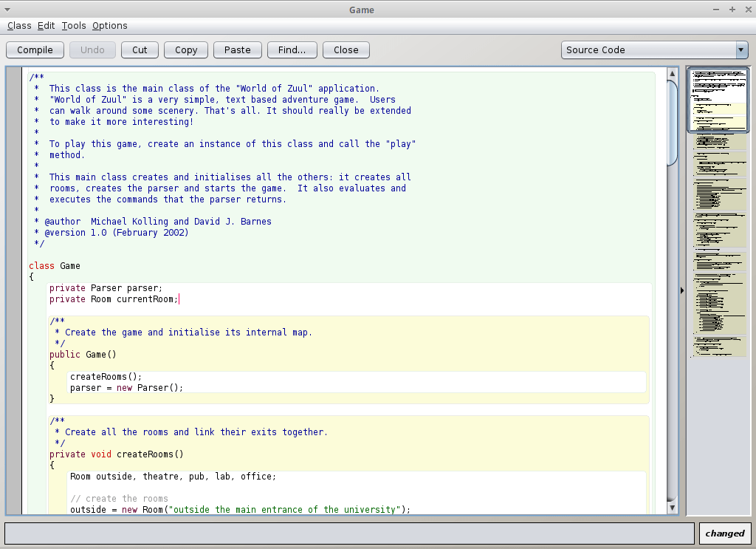756x549 pixels.
Task: Click the disabled Undo button
Action: [x=92, y=50]
